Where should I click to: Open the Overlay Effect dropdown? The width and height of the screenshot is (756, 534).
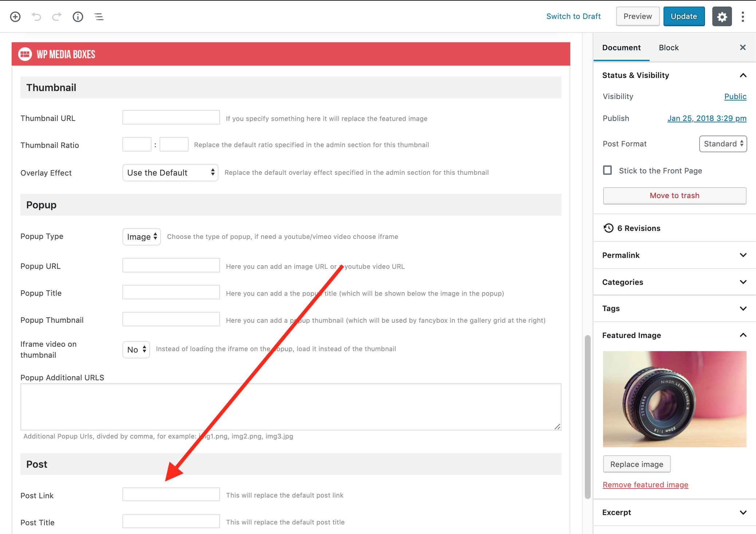[x=170, y=173]
